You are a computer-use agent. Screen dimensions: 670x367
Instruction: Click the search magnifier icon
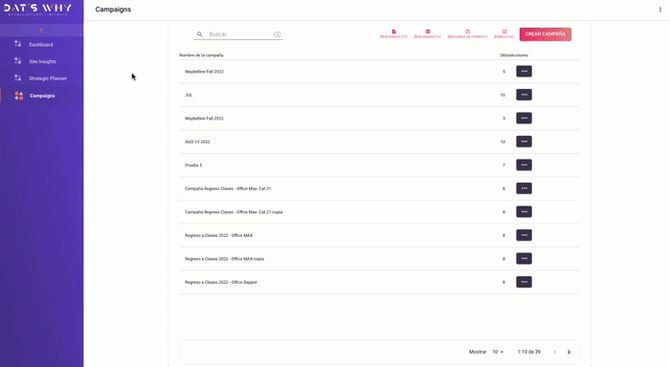click(x=200, y=34)
